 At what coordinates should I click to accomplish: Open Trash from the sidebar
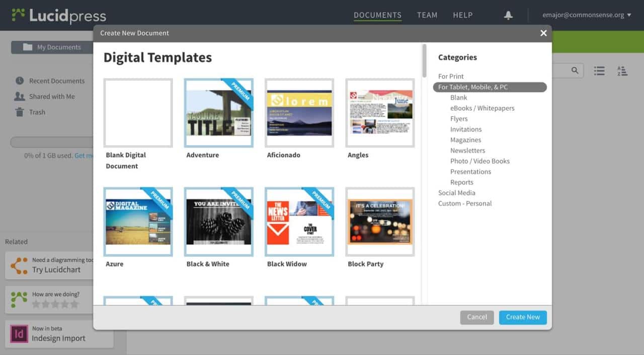(x=37, y=112)
